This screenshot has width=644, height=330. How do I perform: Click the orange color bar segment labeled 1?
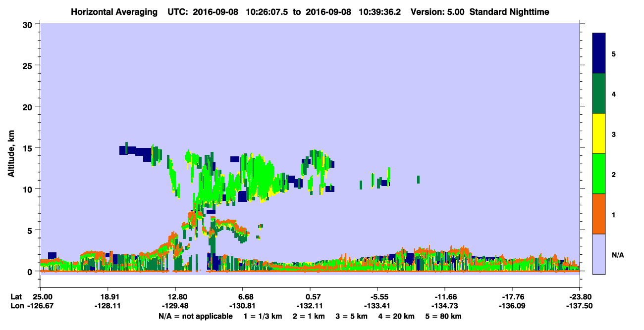(x=599, y=214)
